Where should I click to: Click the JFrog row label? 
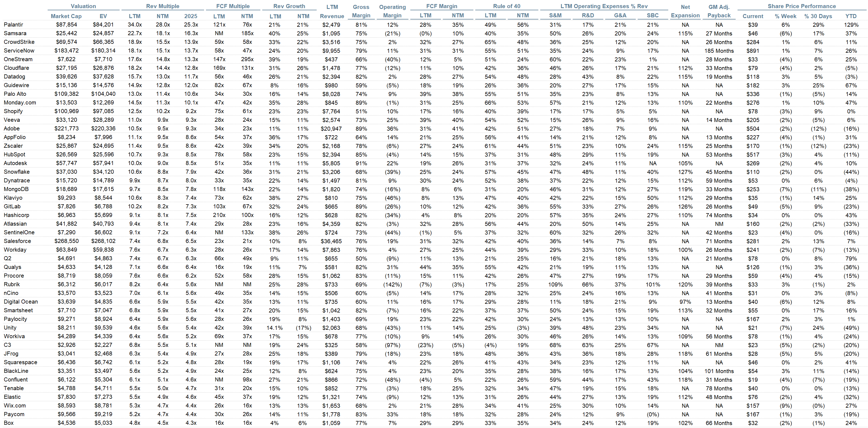[11, 354]
